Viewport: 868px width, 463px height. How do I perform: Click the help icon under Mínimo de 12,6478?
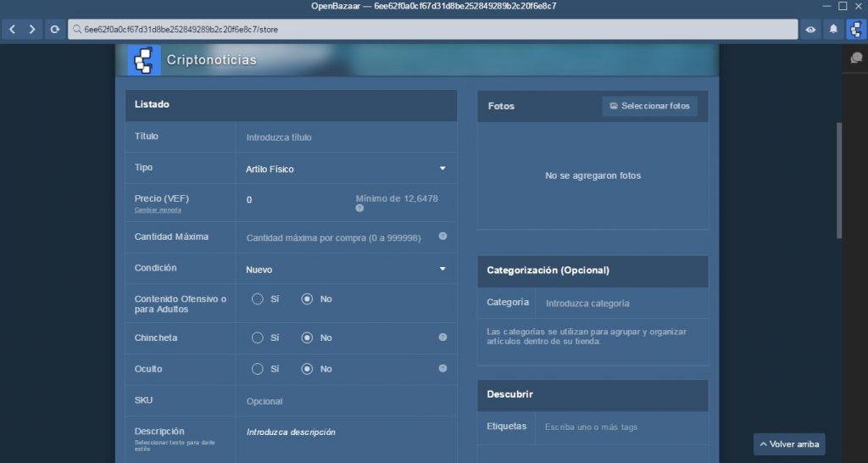click(x=359, y=209)
